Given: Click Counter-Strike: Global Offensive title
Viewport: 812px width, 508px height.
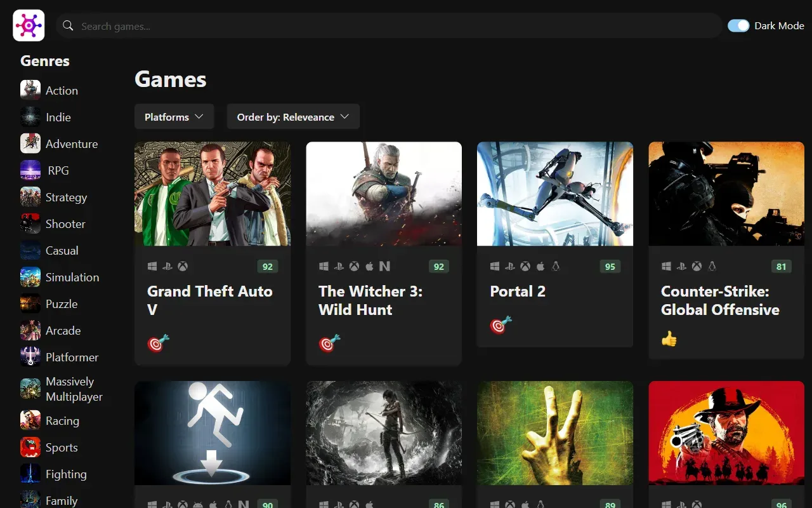Looking at the screenshot, I should click(x=720, y=300).
